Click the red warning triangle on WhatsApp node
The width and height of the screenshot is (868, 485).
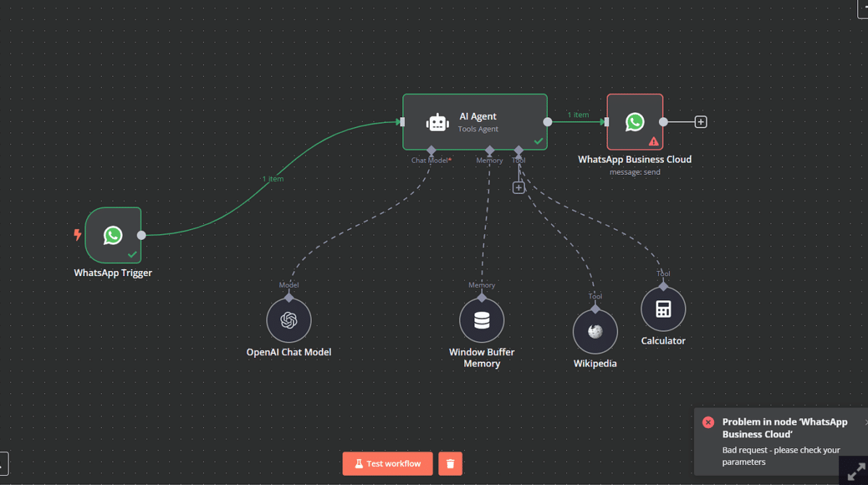click(654, 142)
